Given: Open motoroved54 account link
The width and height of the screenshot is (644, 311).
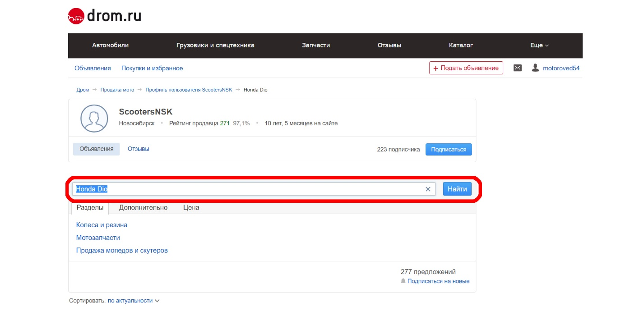Looking at the screenshot, I should click(x=561, y=68).
